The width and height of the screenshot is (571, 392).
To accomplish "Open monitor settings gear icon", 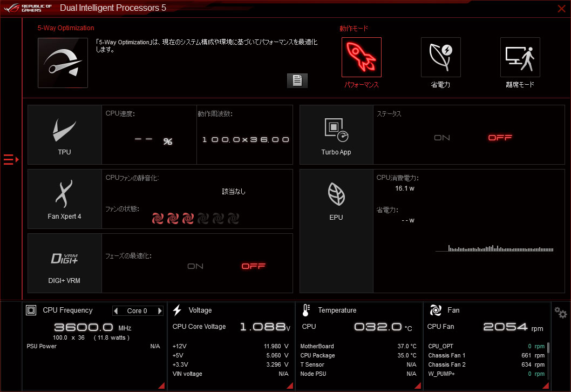I will tap(560, 313).
